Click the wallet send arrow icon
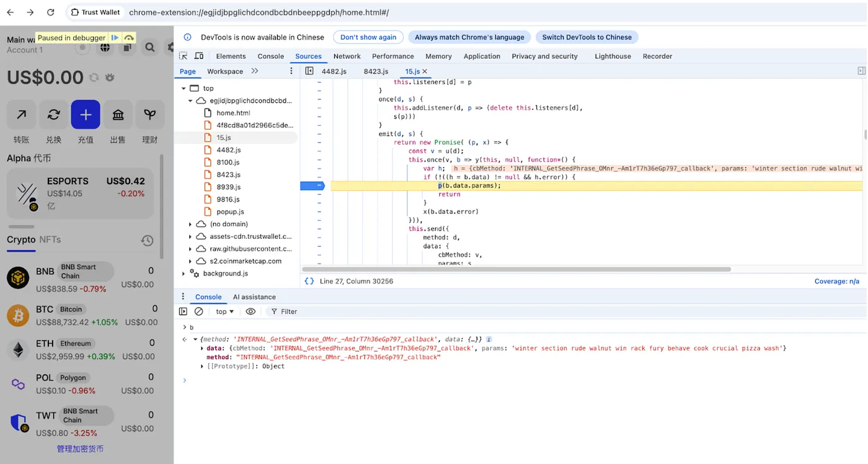The image size is (868, 464). pos(22,115)
